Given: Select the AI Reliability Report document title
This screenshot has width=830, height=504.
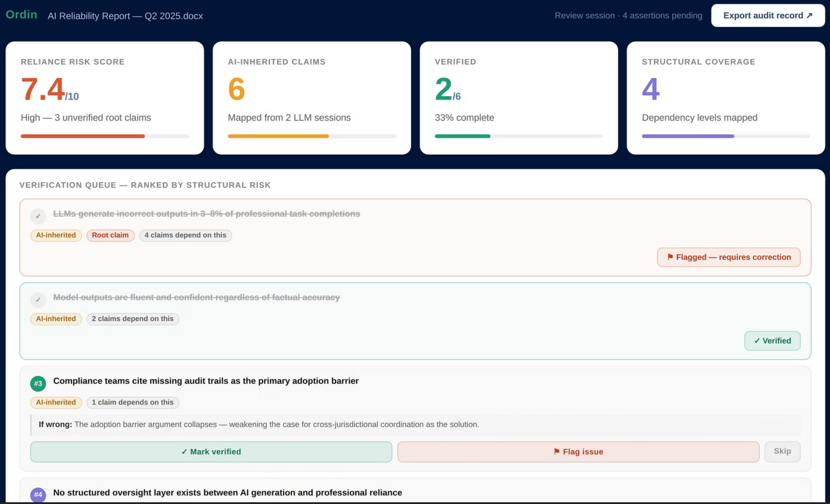Looking at the screenshot, I should click(x=125, y=16).
